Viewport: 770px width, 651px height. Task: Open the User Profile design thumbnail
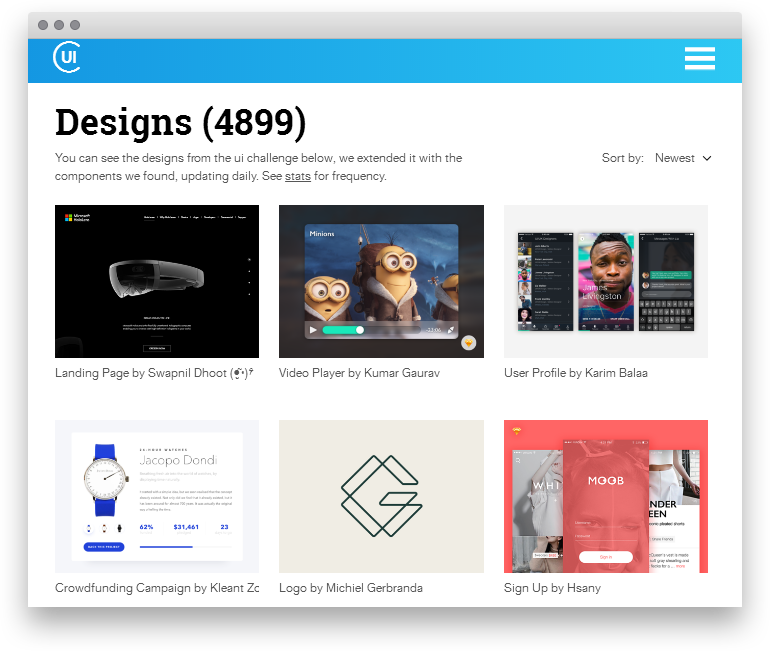[x=605, y=281]
